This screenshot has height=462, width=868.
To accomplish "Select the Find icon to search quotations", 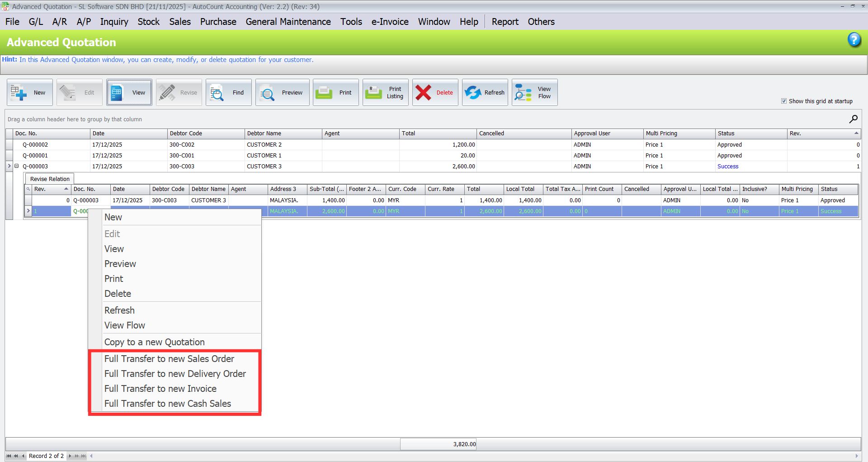I will point(228,92).
